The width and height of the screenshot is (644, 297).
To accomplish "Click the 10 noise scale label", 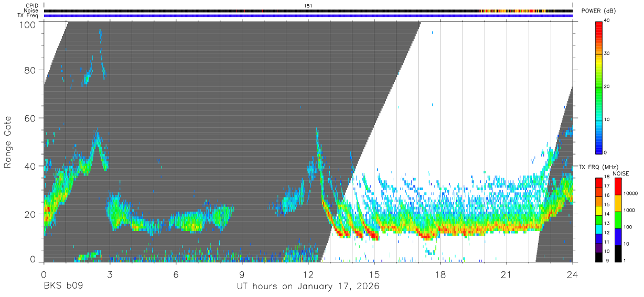I will [x=626, y=244].
